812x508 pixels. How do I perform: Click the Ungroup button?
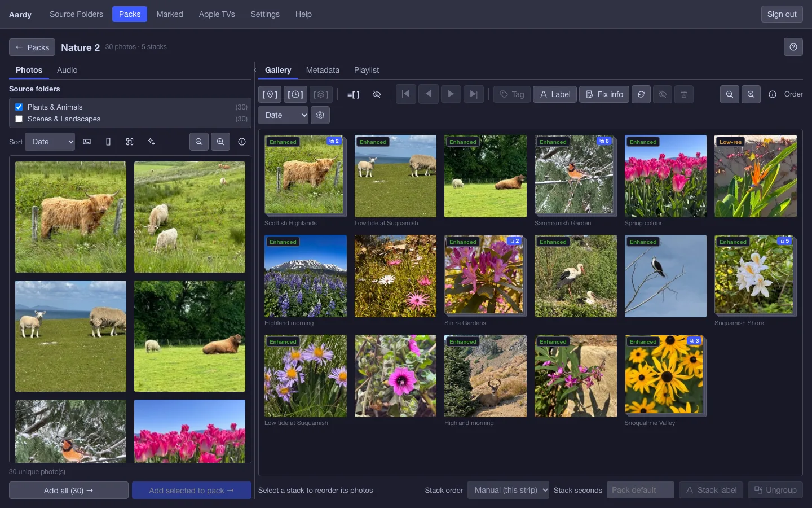coord(775,490)
